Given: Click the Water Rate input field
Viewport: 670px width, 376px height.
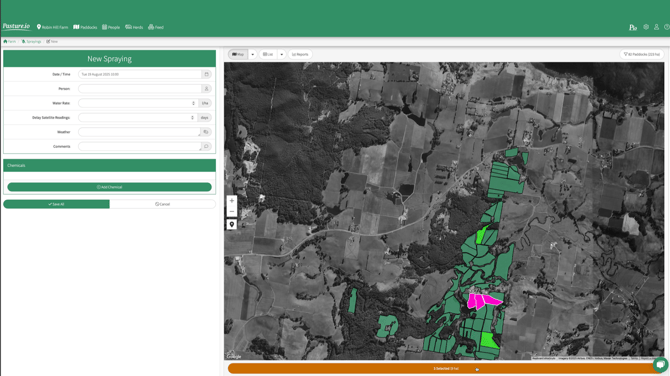Looking at the screenshot, I should (138, 103).
